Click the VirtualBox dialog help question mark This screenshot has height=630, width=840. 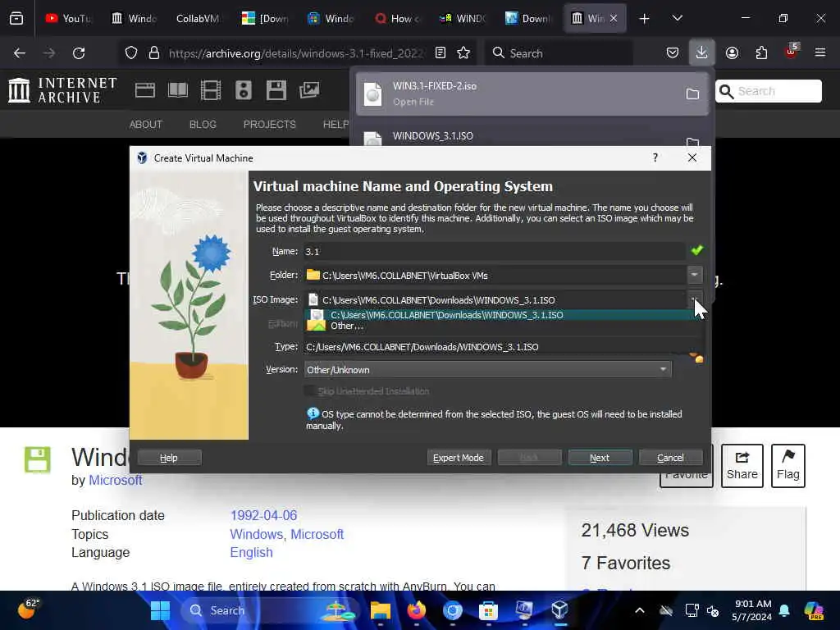(x=655, y=157)
